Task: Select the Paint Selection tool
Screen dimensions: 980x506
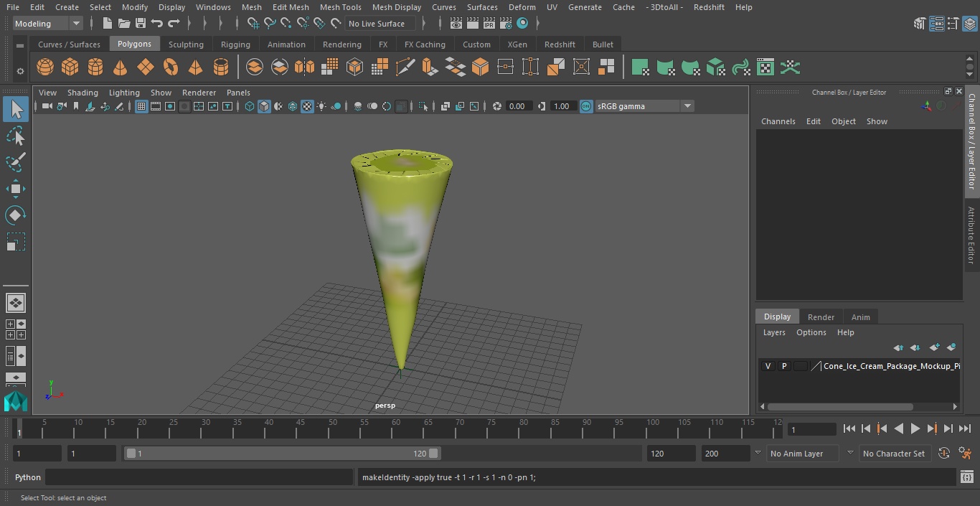Action: click(16, 162)
